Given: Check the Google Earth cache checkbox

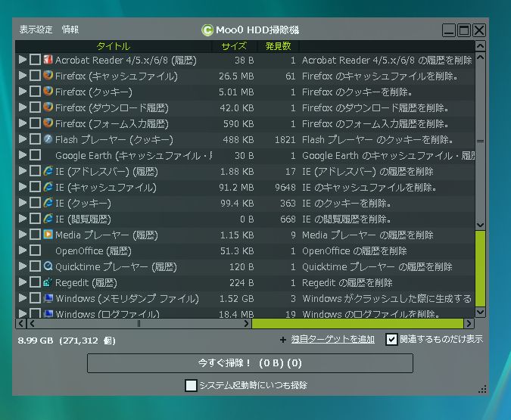Looking at the screenshot, I should 35,155.
